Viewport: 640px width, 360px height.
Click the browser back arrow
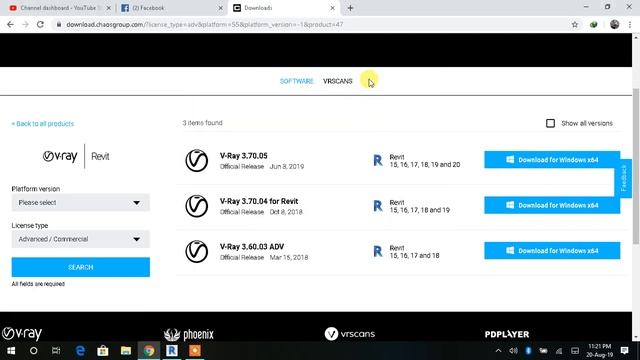[x=10, y=24]
